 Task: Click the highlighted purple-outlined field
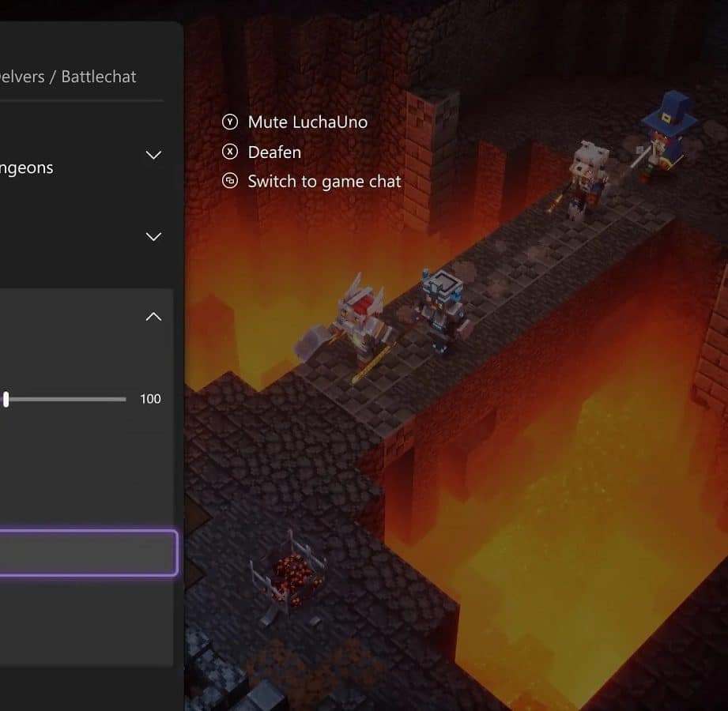coord(88,553)
